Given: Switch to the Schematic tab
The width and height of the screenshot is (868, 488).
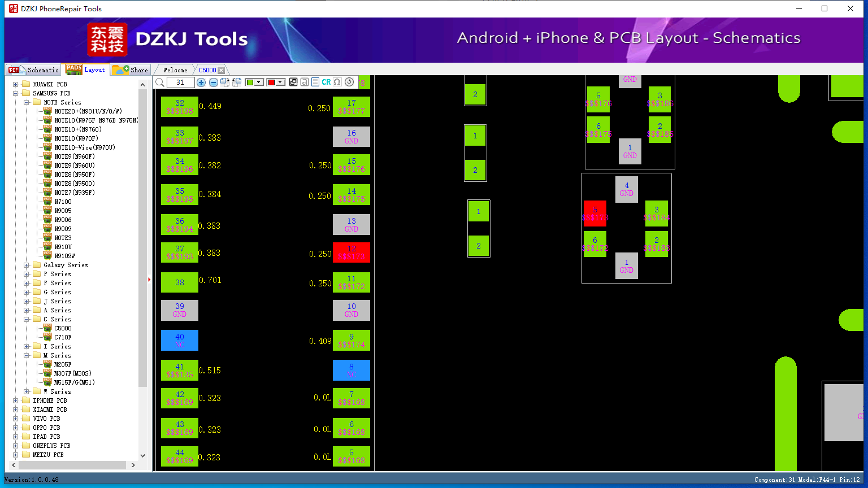Looking at the screenshot, I should pos(33,70).
